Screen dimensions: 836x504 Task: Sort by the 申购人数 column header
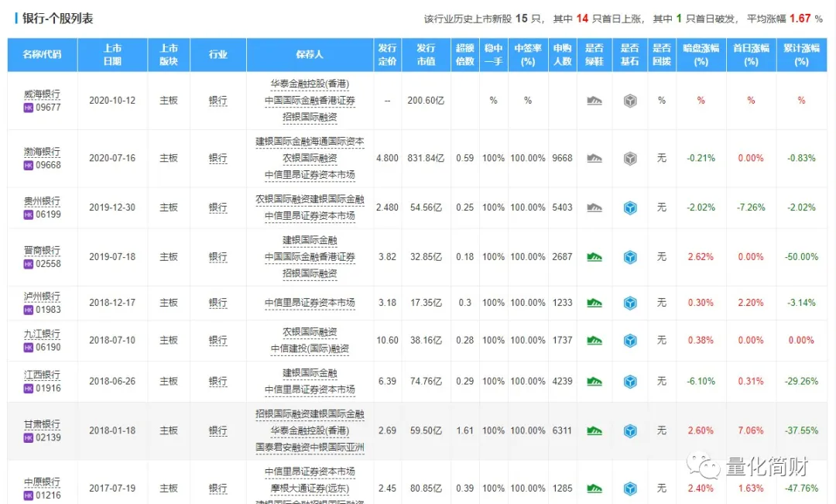click(563, 54)
